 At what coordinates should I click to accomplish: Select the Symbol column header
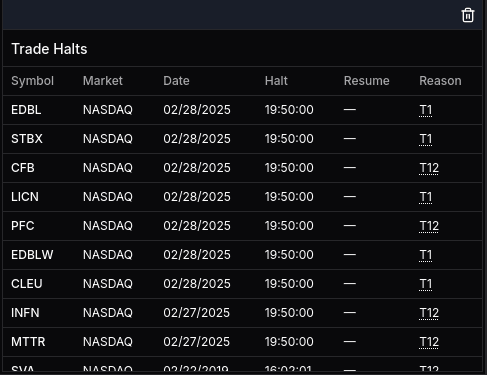[32, 81]
